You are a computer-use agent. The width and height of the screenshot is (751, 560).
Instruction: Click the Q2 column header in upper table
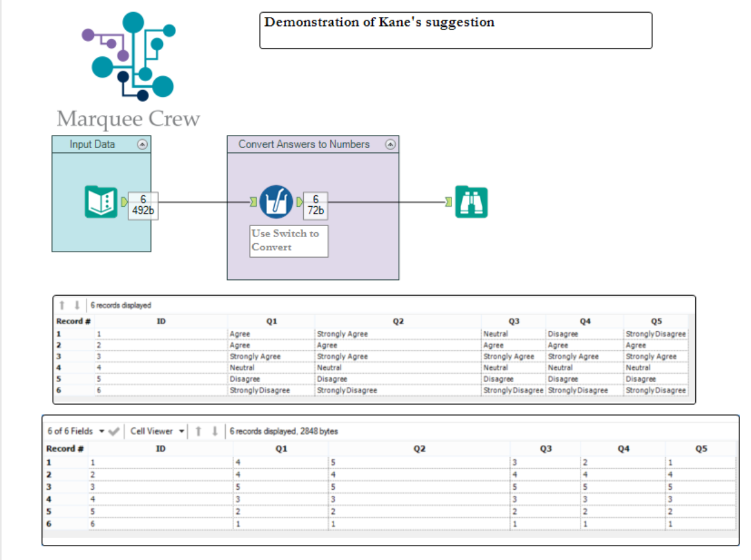398,321
